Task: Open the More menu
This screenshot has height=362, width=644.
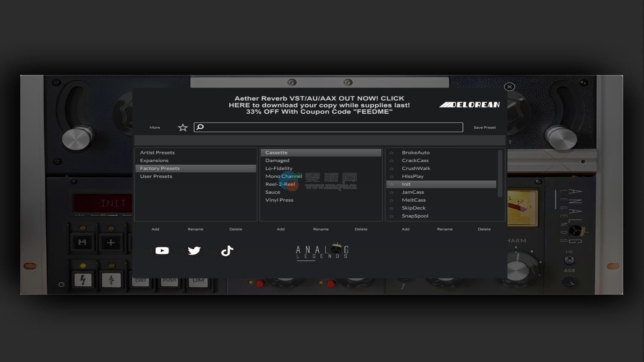Action: 155,127
